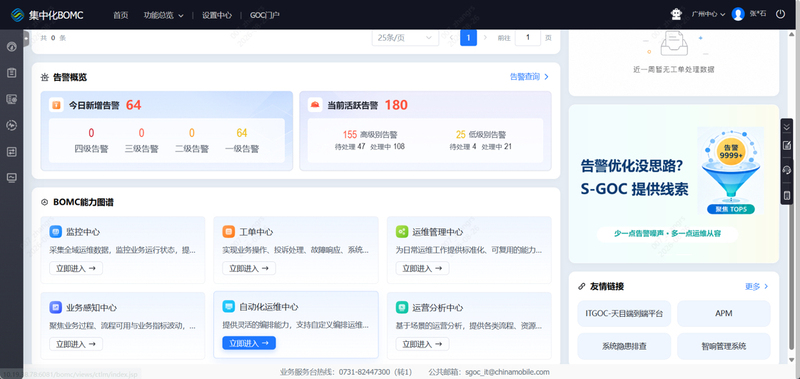Viewport: 800px width, 379px height.
Task: Click the 64 一级告警 count
Action: (242, 133)
